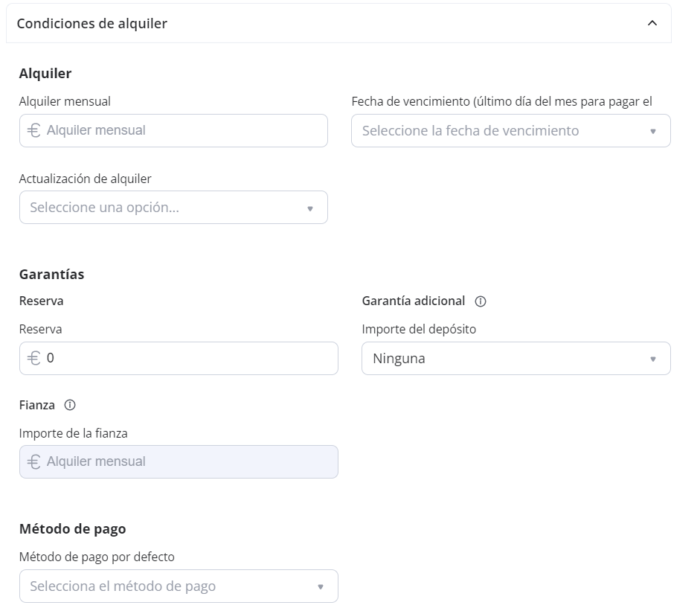Click the info icon beside Garantía adicional
700x614 pixels.
tap(481, 301)
